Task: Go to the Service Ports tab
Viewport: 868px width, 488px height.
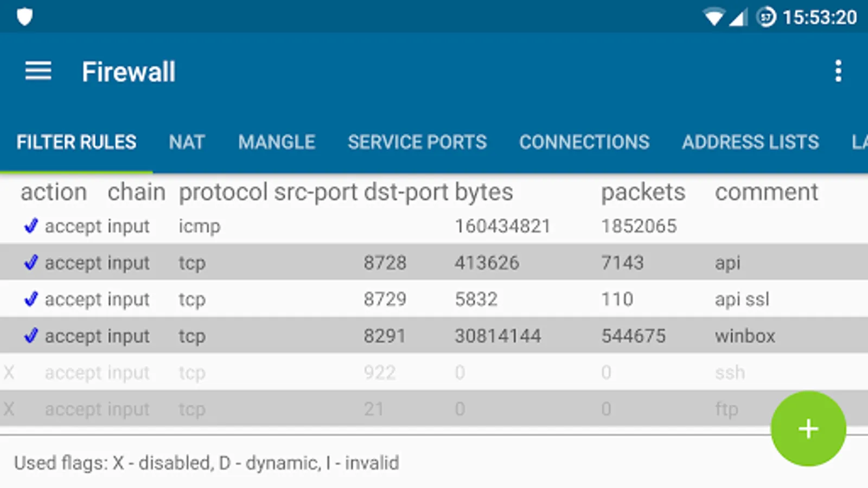Action: [417, 142]
